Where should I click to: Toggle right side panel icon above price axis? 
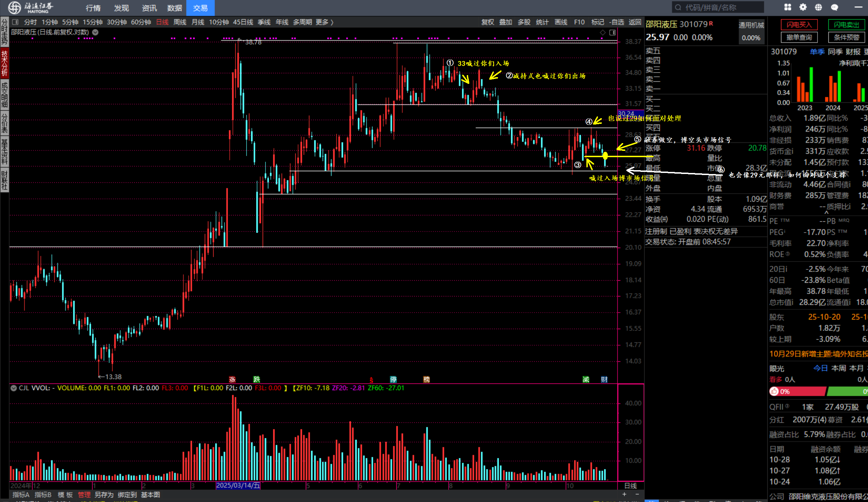(612, 33)
